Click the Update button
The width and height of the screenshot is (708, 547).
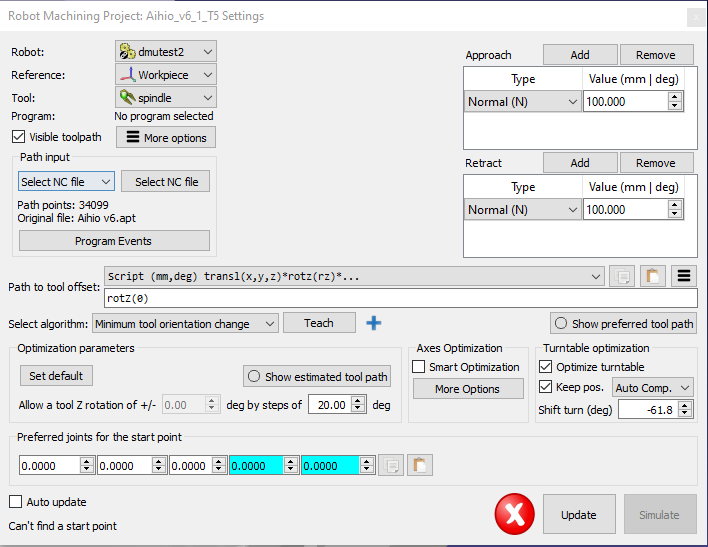click(578, 515)
